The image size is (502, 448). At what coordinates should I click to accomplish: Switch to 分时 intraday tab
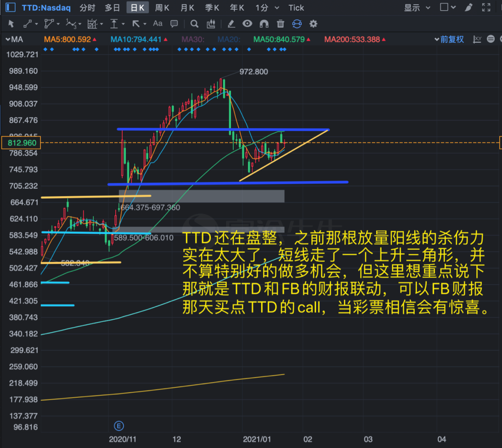(87, 8)
